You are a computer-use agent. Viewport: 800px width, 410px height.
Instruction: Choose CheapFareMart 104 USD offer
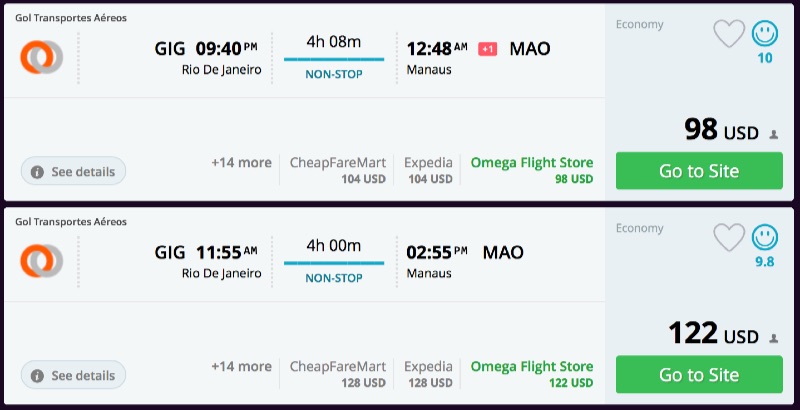pyautogui.click(x=338, y=170)
